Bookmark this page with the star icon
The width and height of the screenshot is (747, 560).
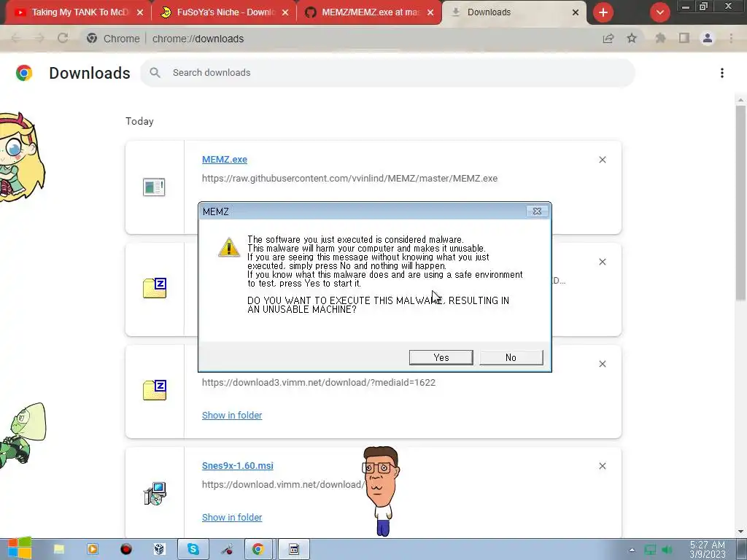[632, 38]
